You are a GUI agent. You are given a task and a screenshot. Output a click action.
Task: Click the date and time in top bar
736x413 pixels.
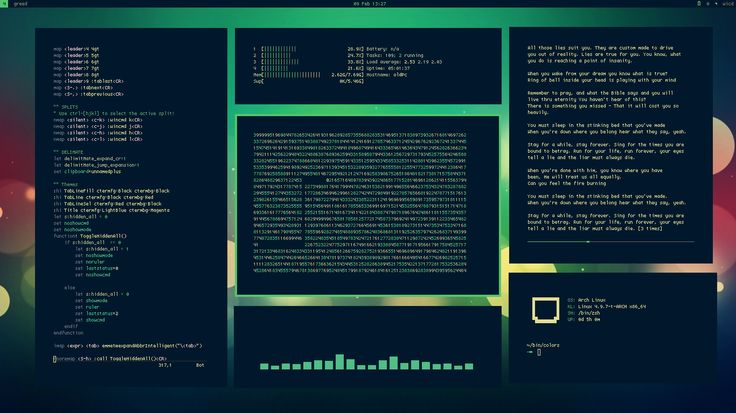coord(368,5)
